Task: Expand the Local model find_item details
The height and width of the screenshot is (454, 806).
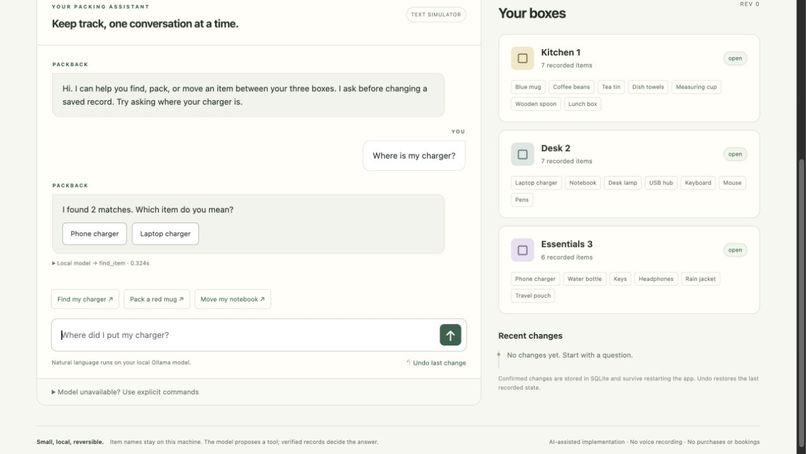Action: click(100, 263)
